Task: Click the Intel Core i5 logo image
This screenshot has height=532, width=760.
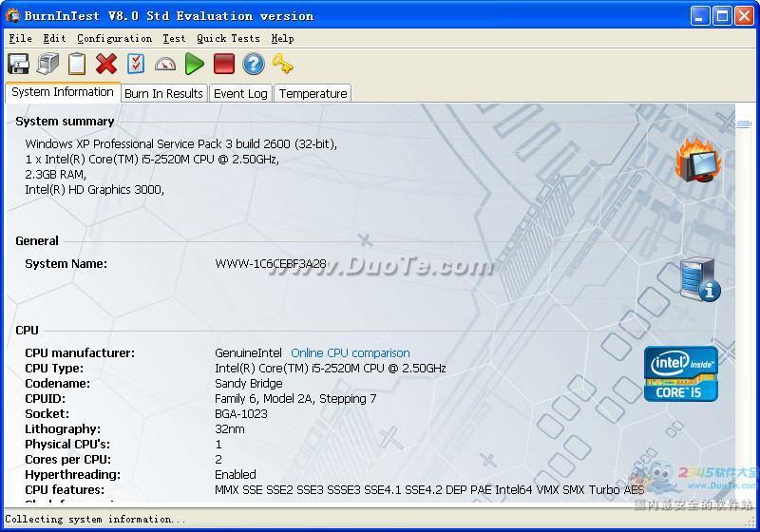Action: pyautogui.click(x=680, y=373)
